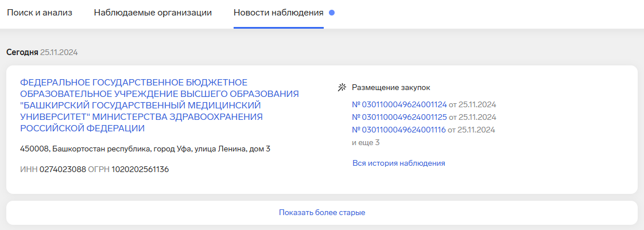Switch to the Наблюдаемые организации tab
The image size is (644, 230).
click(153, 13)
